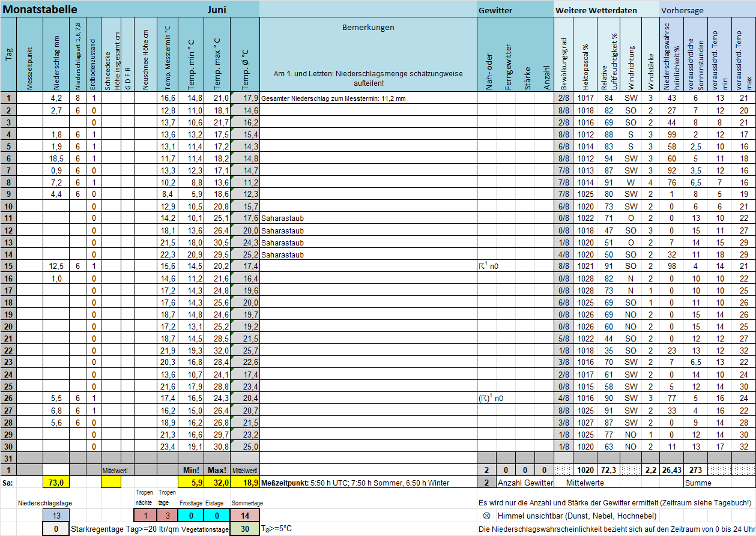Screen dimensions: 756x536
Task: Select the 12,5 precipitation value in row 15
Action: pos(56,266)
